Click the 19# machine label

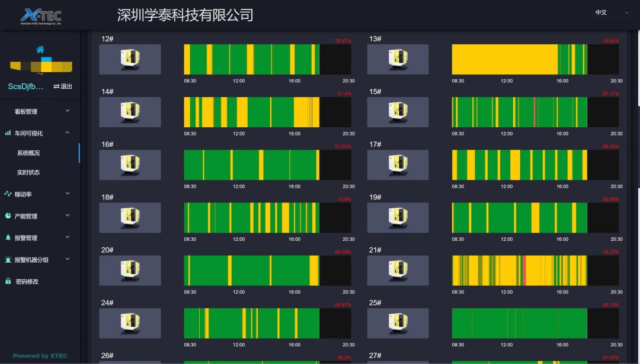tap(375, 197)
